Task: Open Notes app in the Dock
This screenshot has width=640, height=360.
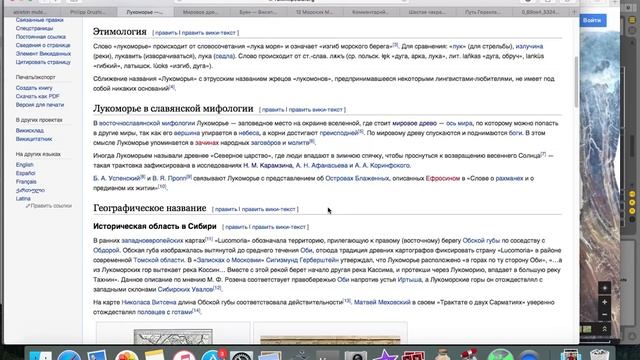Action: click(155, 355)
